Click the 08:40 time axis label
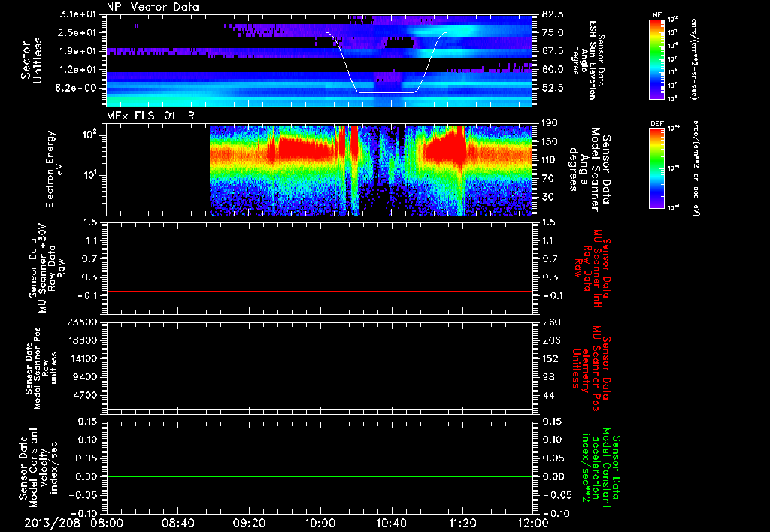The height and width of the screenshot is (532, 770). [177, 522]
